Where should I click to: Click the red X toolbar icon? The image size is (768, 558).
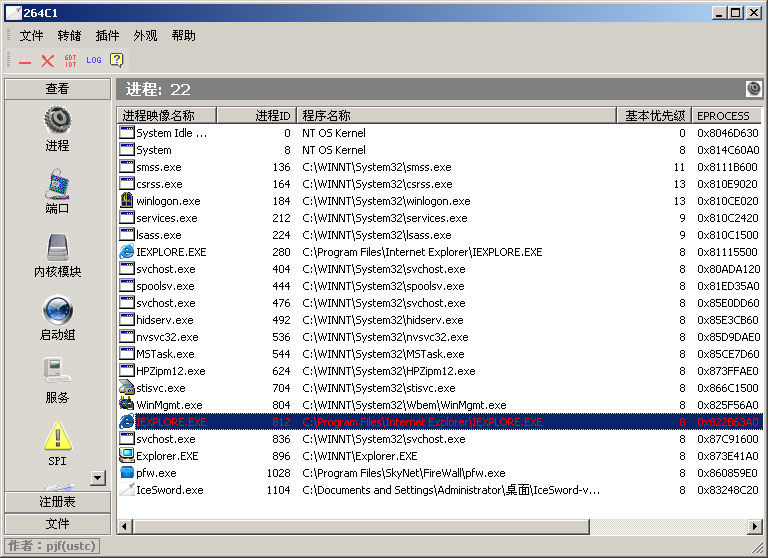48,61
